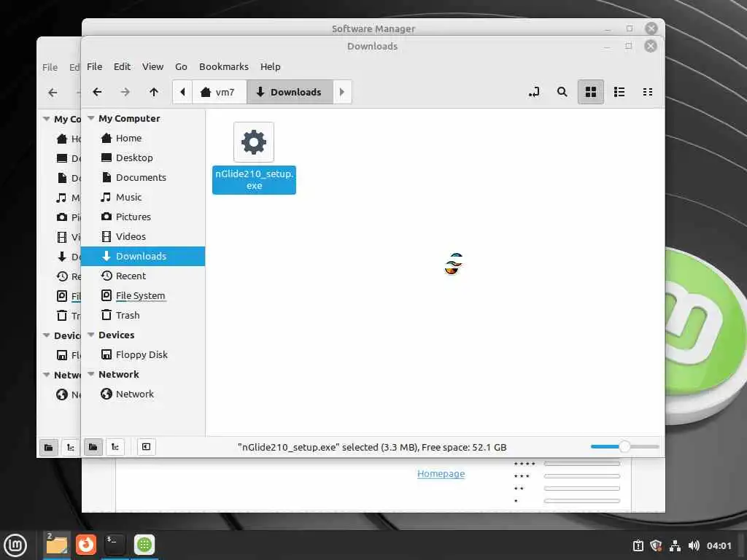Collapse the Devices sidebar section
747x560 pixels.
point(91,335)
